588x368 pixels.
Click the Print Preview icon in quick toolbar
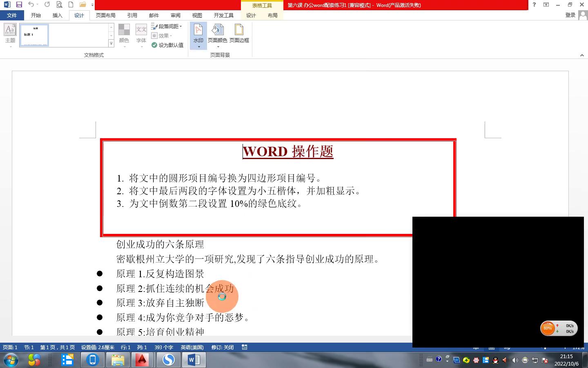pos(59,5)
